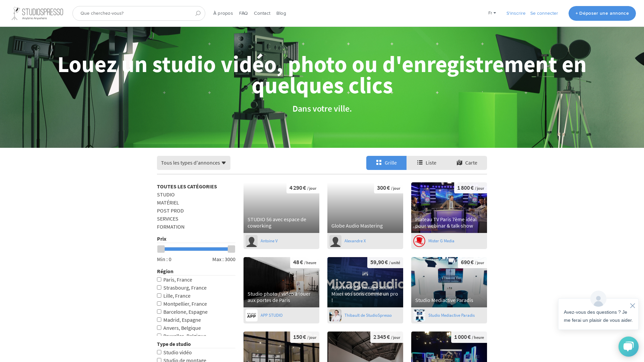Check Anvers, Belgique region
Image resolution: width=644 pixels, height=362 pixels.
point(159,328)
